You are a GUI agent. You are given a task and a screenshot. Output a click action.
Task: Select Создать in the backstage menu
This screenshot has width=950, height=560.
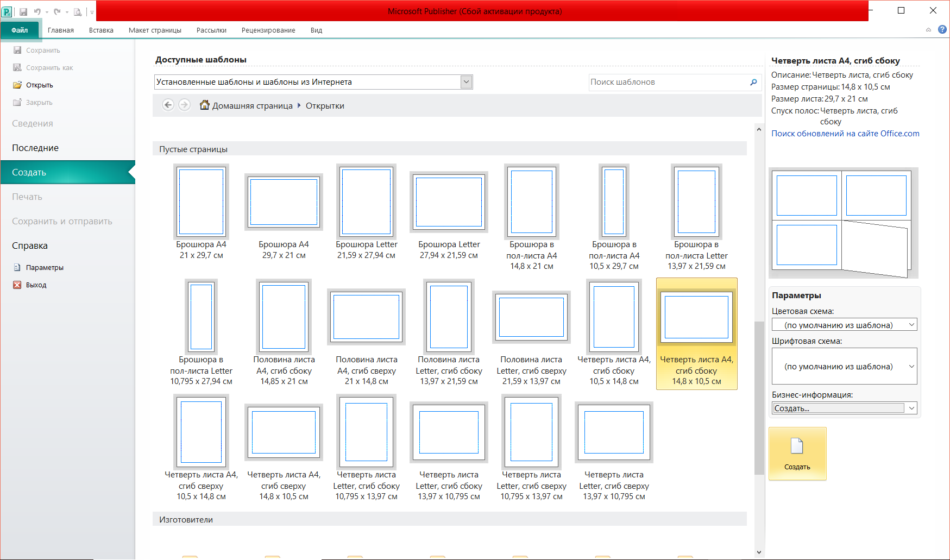pyautogui.click(x=67, y=172)
